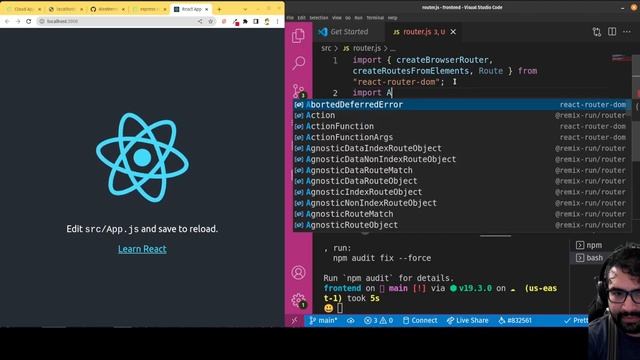
Task: Open the Source Control view
Action: (298, 91)
